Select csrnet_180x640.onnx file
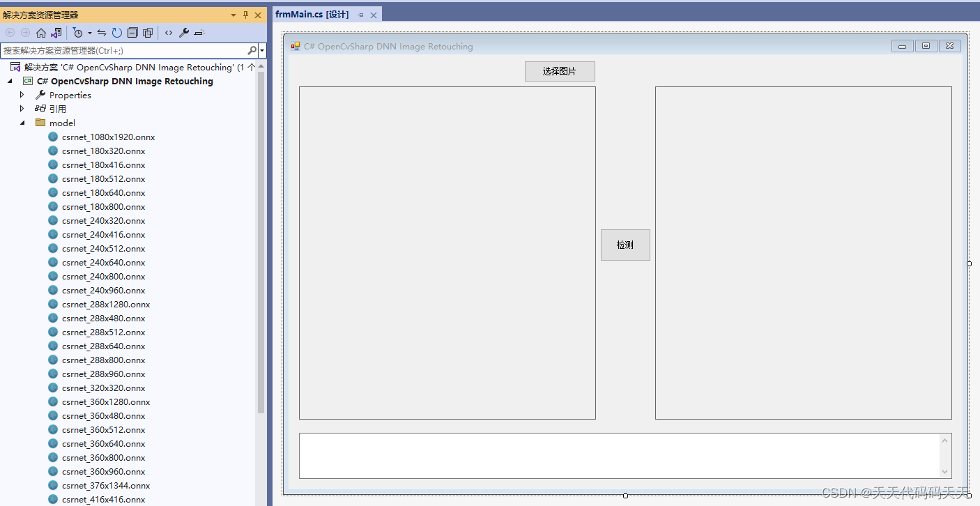This screenshot has height=506, width=980. click(103, 193)
